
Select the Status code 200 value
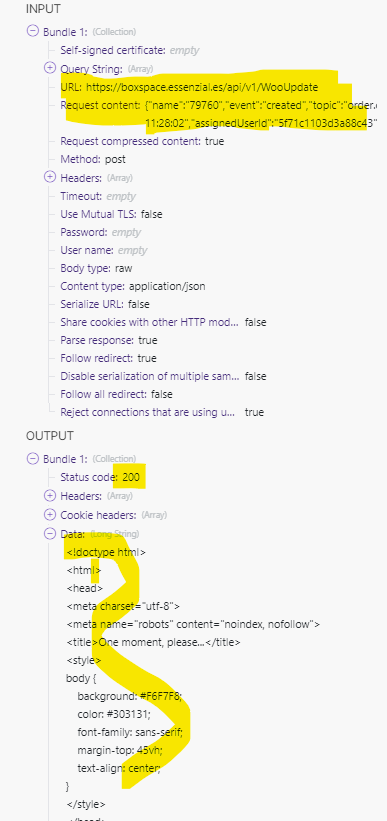[131, 477]
